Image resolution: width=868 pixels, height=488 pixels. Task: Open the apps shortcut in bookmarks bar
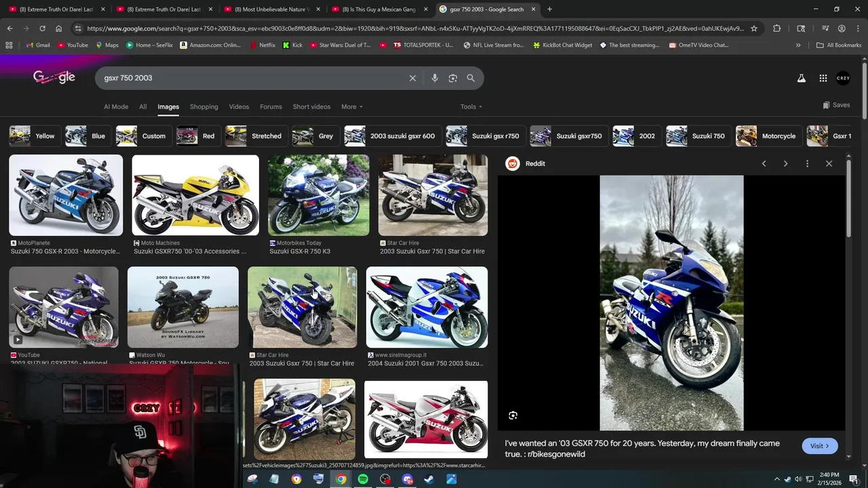(9, 45)
